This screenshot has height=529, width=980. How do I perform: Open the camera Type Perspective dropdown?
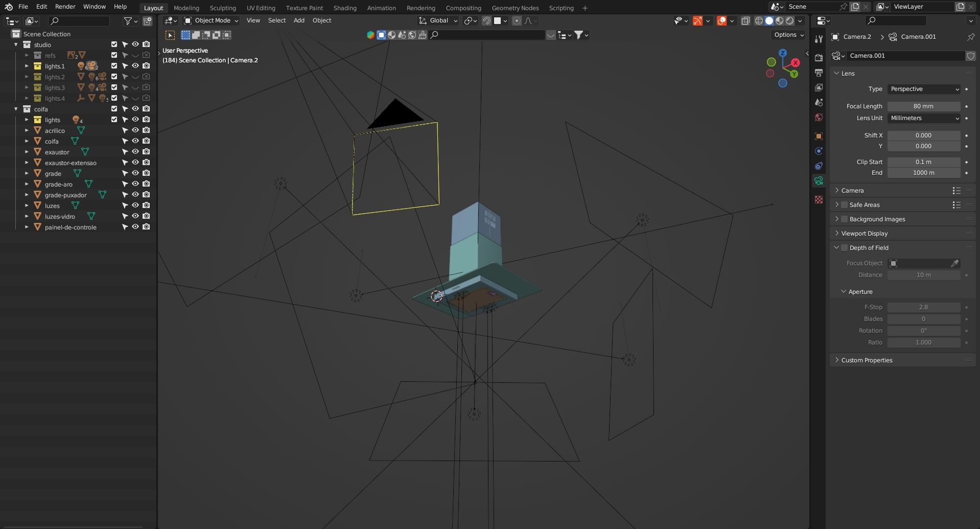(x=924, y=89)
